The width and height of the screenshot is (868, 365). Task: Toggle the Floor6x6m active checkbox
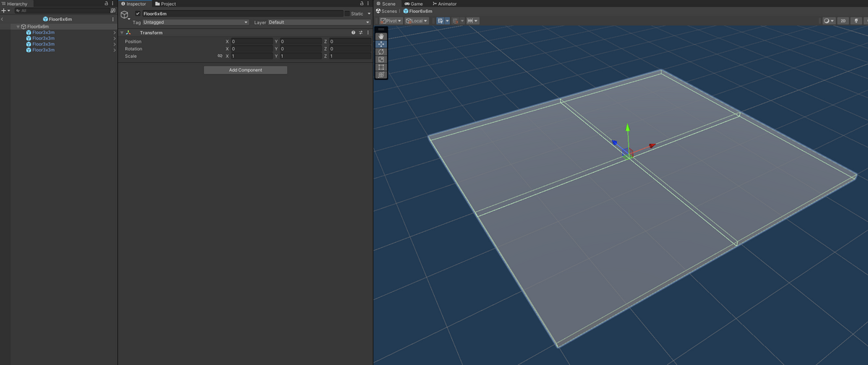(x=137, y=14)
